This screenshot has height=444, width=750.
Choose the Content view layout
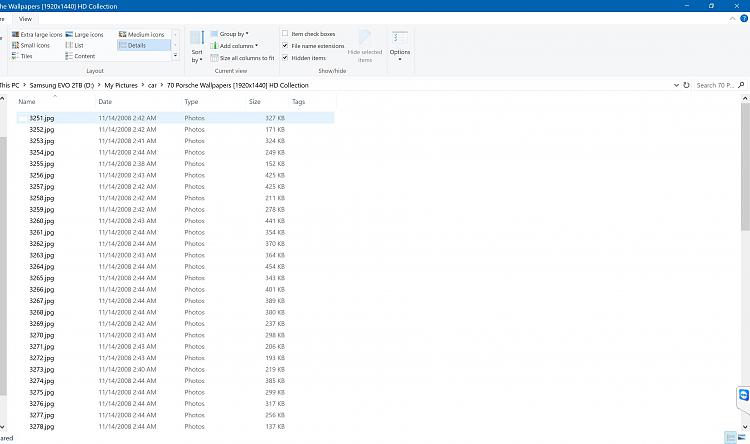tap(84, 56)
